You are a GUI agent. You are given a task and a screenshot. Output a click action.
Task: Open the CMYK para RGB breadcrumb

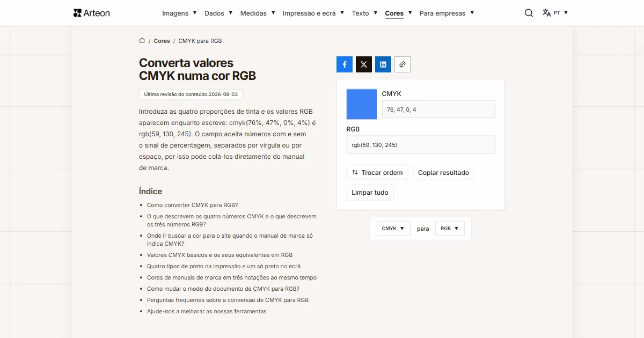tap(200, 41)
